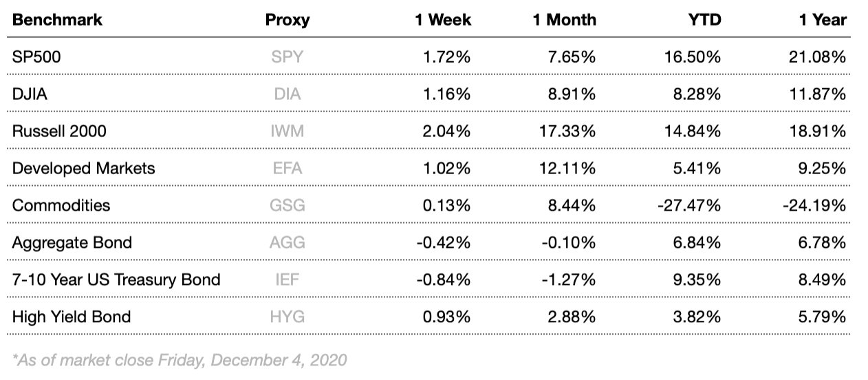Screen dimensions: 868x380
Task: Open the GSG proxy ticker
Action: (x=287, y=206)
